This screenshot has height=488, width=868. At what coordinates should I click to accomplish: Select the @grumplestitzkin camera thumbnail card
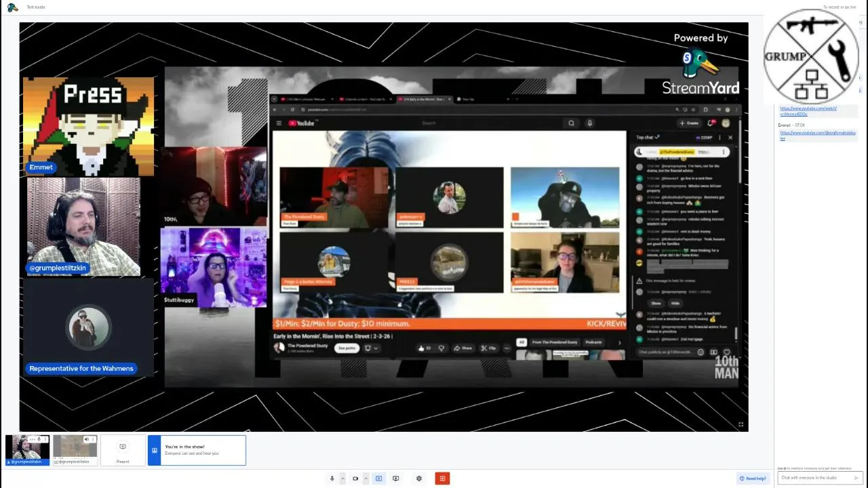(x=27, y=449)
